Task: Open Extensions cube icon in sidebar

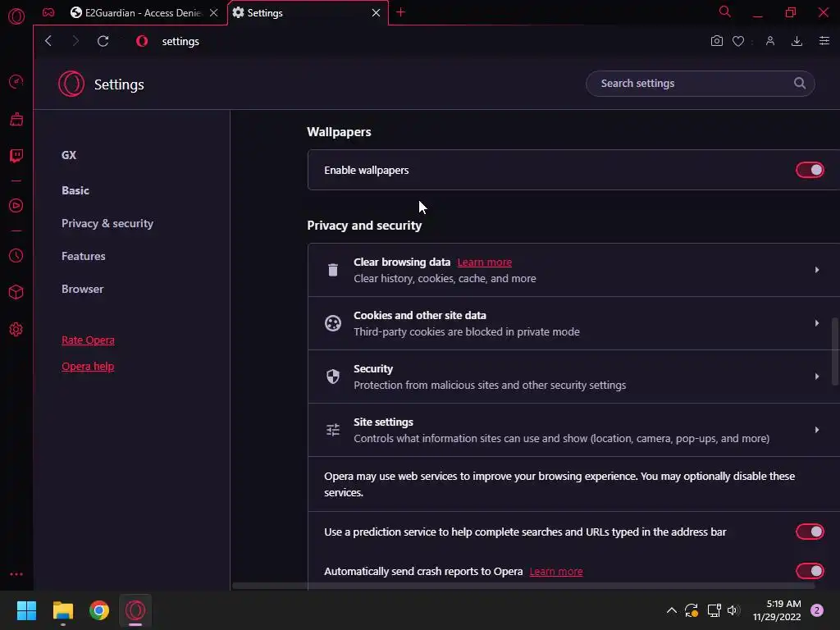Action: pyautogui.click(x=16, y=292)
